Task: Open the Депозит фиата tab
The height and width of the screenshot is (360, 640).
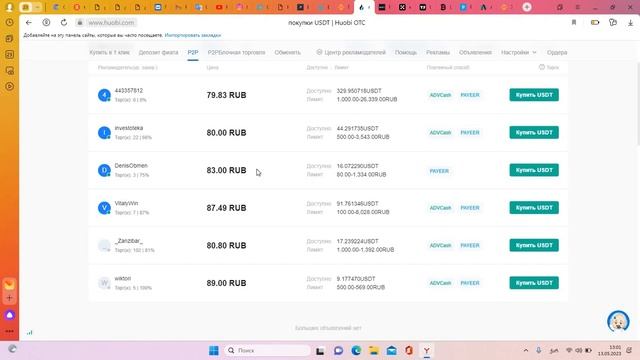Action: click(x=158, y=52)
